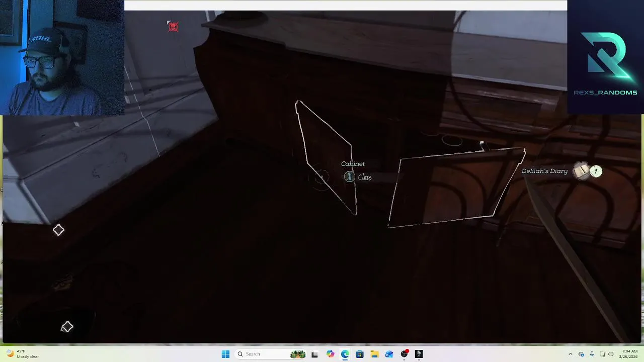Click the diary page icon next to Delilah's Diary
644x362 pixels.
point(582,171)
